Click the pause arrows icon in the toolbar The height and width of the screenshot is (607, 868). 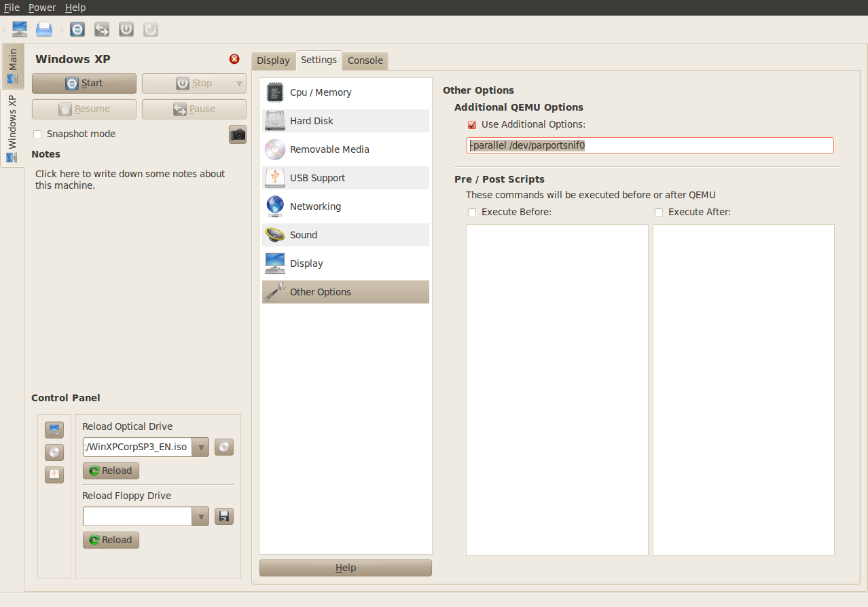click(102, 29)
